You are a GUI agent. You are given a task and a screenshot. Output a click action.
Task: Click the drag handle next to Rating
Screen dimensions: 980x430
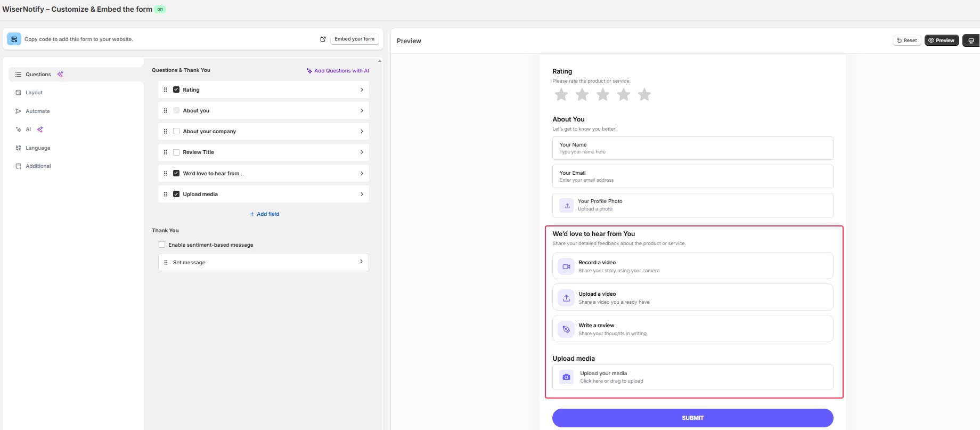[x=165, y=90]
